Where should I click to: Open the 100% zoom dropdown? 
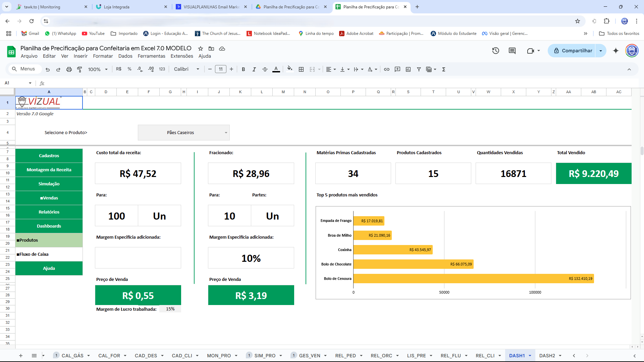98,69
